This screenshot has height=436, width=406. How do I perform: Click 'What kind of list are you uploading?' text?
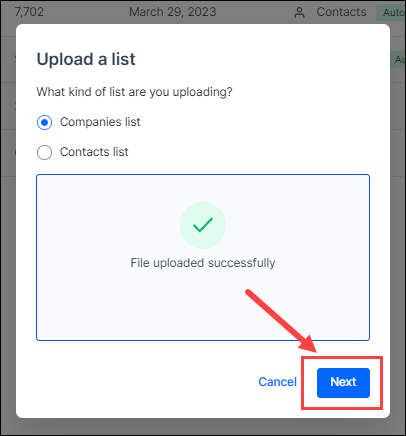[134, 92]
